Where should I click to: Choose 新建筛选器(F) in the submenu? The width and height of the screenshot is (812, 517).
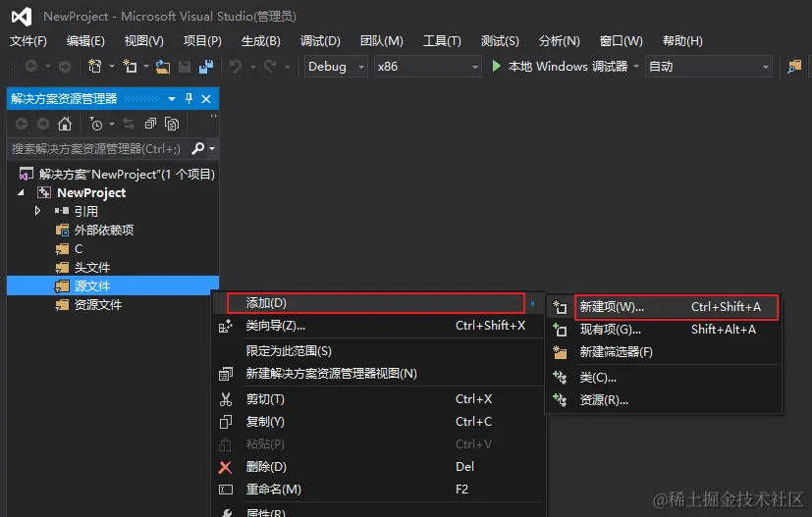coord(664,352)
